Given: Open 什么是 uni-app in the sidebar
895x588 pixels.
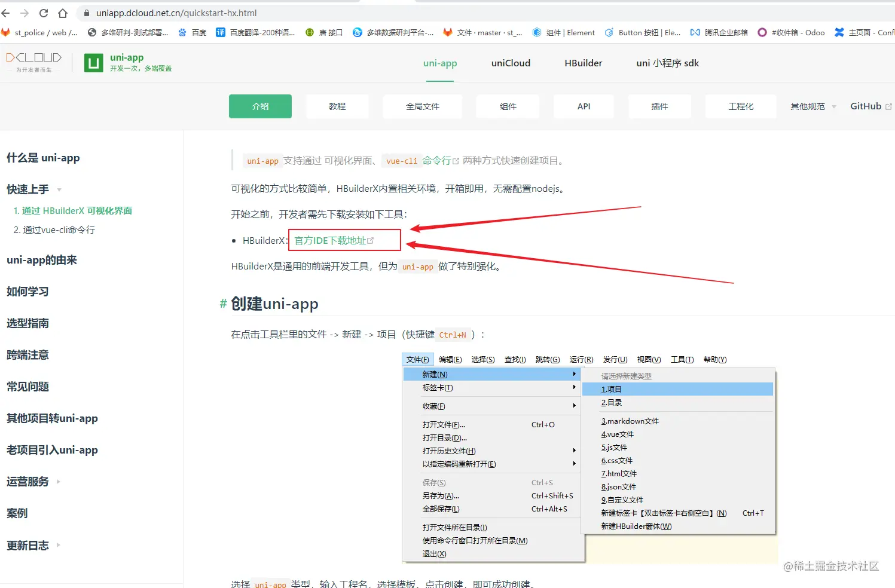Looking at the screenshot, I should click(x=43, y=158).
